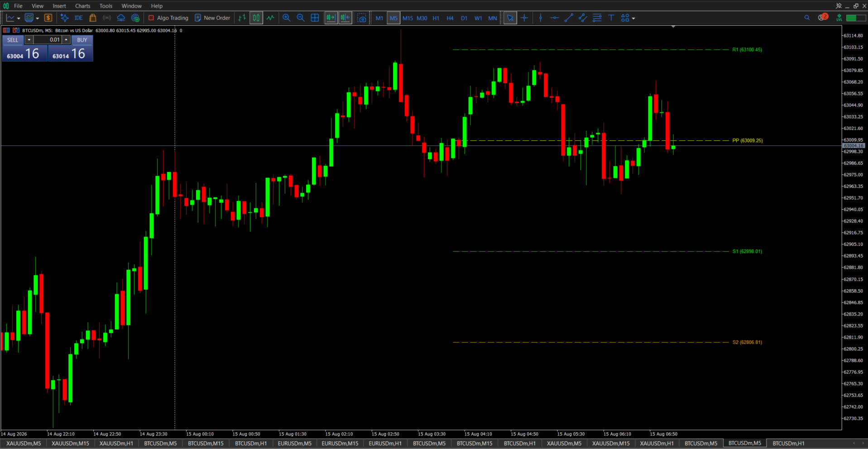Switch to the EURUSDm,M5 chart tab

[x=295, y=444]
